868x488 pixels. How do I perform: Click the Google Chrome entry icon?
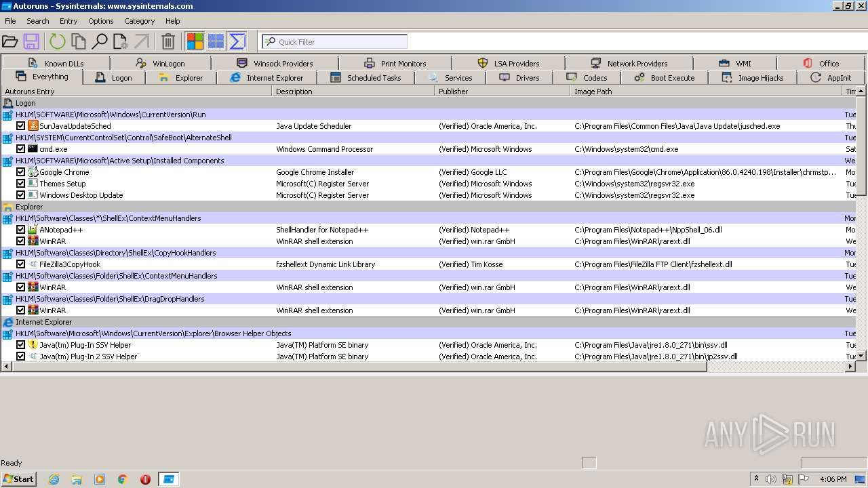[x=33, y=171]
